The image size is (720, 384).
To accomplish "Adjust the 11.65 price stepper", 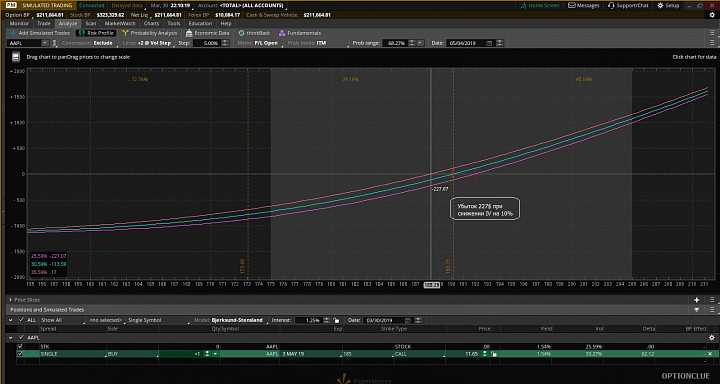I will tap(485, 354).
